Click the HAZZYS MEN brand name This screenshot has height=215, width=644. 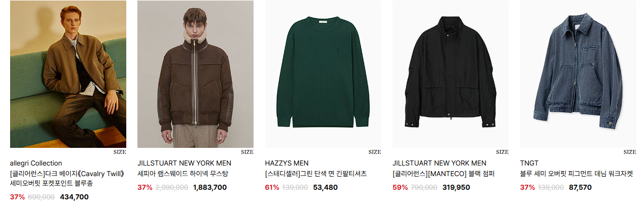[286, 163]
